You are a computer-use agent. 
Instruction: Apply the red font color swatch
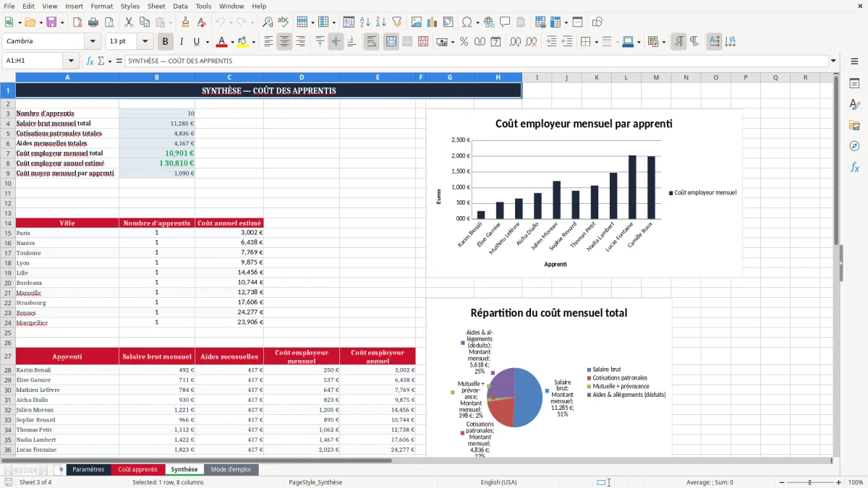pyautogui.click(x=222, y=42)
